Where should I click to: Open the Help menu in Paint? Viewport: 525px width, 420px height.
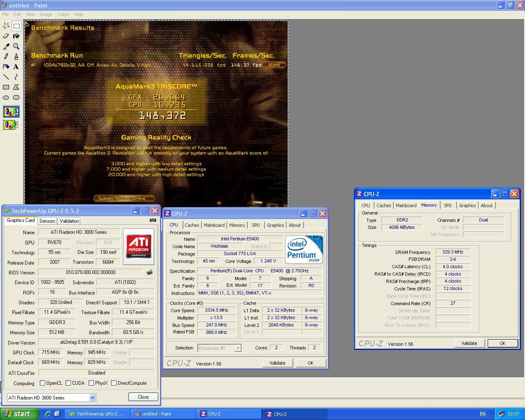tap(78, 14)
